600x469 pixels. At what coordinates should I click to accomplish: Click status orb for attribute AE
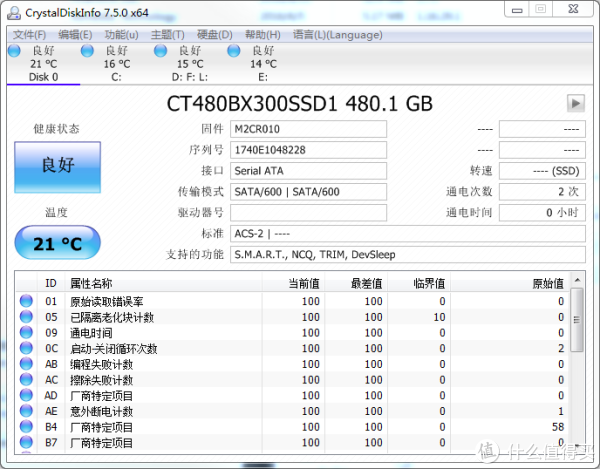[x=26, y=411]
